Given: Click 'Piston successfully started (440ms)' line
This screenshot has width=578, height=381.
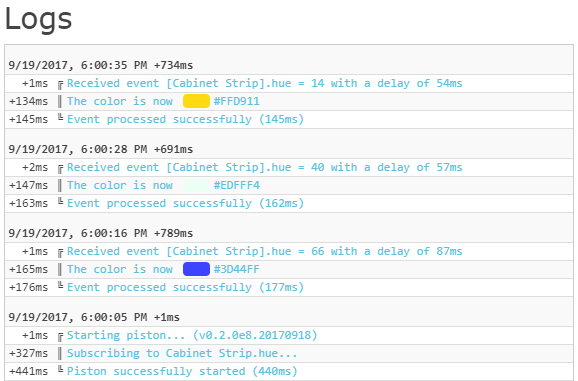Looking at the screenshot, I should pyautogui.click(x=182, y=371).
